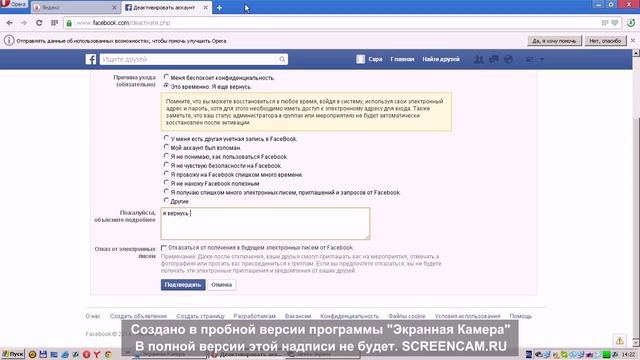This screenshot has width=640, height=360.
Task: Click the info icon in Opera notification bar
Action: pos(9,40)
